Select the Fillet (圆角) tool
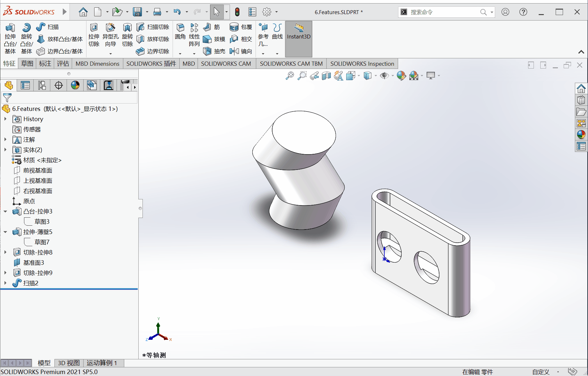Viewport: 588px width, 376px height. [180, 32]
